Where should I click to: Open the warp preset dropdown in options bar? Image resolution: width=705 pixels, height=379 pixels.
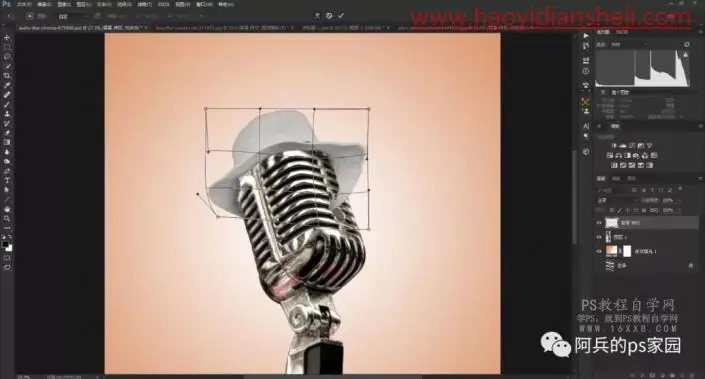click(x=72, y=16)
